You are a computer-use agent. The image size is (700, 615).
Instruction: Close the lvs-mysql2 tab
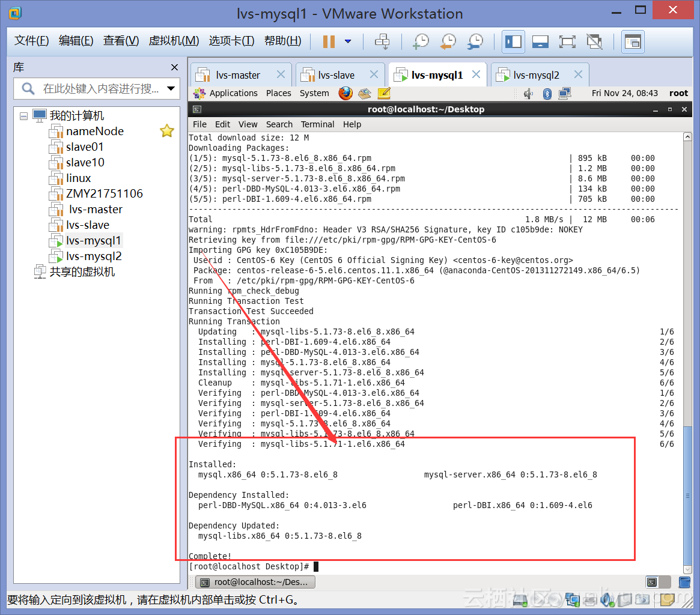coord(578,74)
